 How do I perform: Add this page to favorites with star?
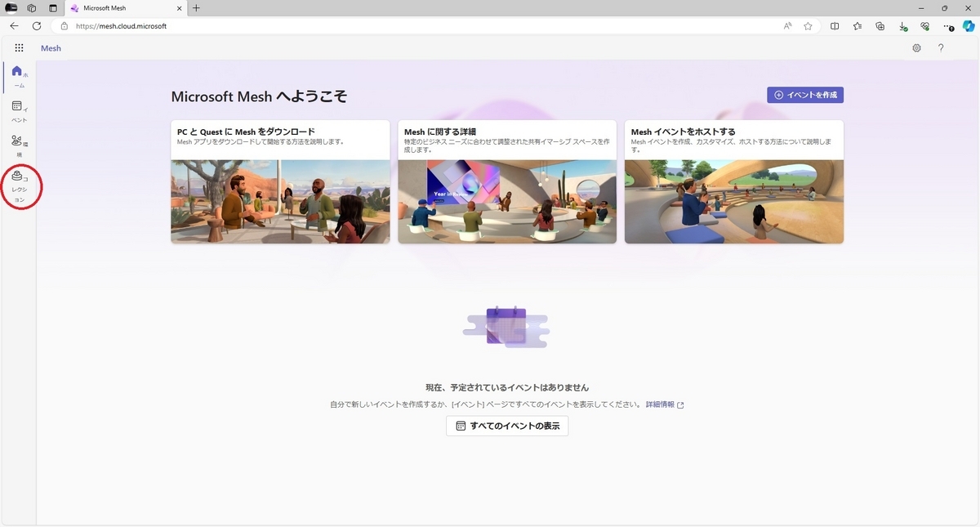808,26
